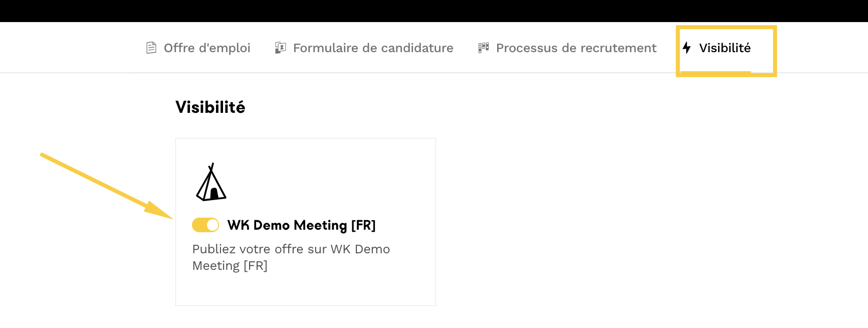Click the WK Demo Meeting [FR] title
Viewport: 868px width, 328px height.
coord(301,225)
